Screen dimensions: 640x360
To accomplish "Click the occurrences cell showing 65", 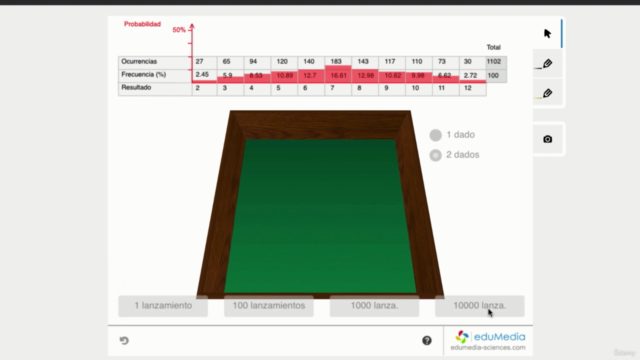I will click(231, 62).
